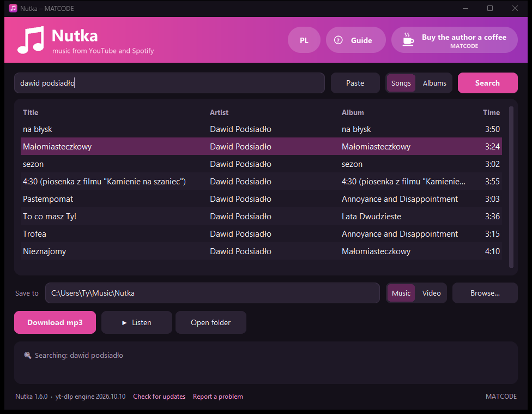The width and height of the screenshot is (532, 414).
Task: Click the question mark icon on Guide
Action: [x=338, y=40]
